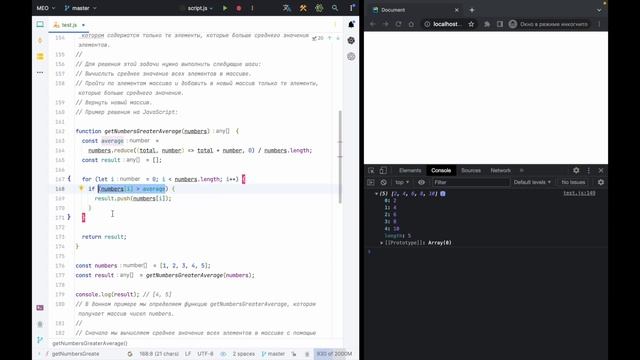
Task: Open browser extensions puzzle icon
Action: tap(487, 24)
